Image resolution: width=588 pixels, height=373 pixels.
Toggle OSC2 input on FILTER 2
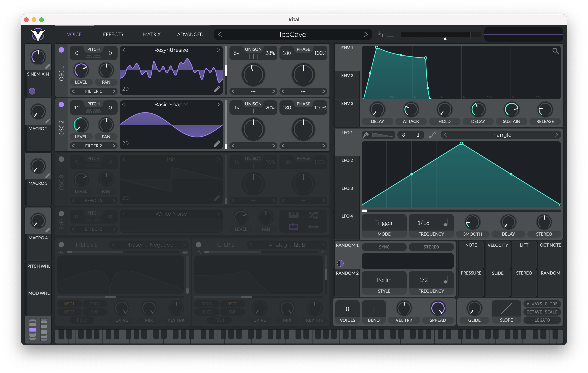232,304
